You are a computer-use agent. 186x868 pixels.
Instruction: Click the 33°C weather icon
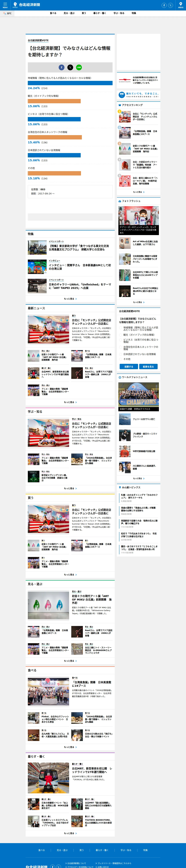click(5, 13)
